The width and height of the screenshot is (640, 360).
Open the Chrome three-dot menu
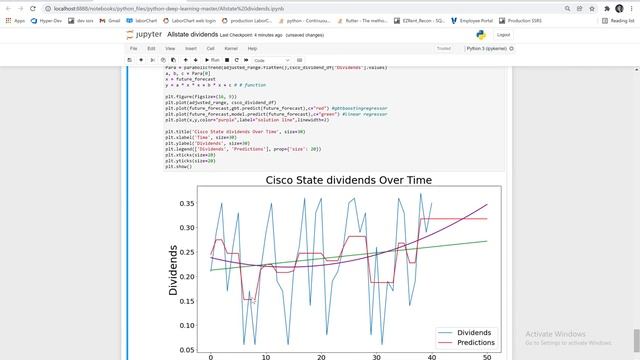pos(631,9)
